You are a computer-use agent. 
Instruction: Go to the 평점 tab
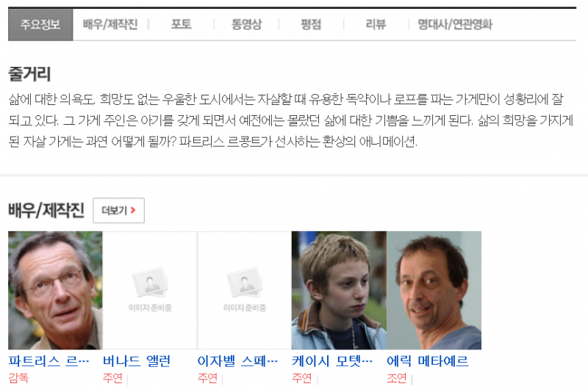pos(311,24)
